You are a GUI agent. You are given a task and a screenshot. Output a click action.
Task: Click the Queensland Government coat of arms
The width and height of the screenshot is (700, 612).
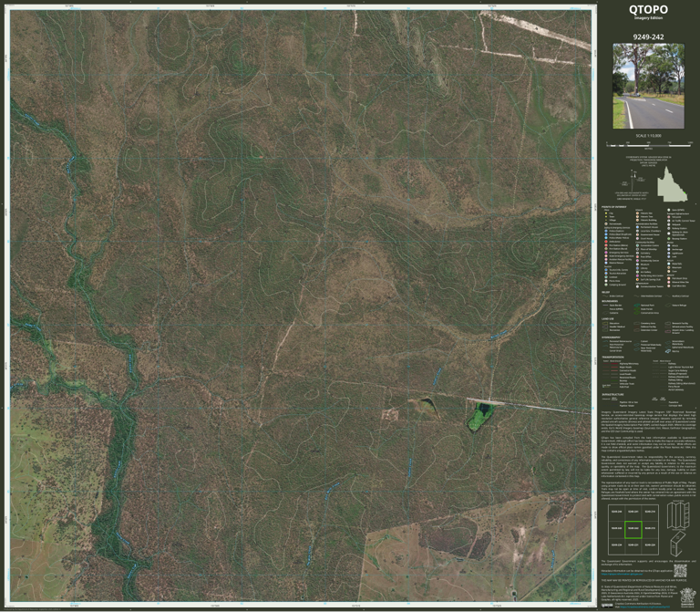click(x=688, y=597)
